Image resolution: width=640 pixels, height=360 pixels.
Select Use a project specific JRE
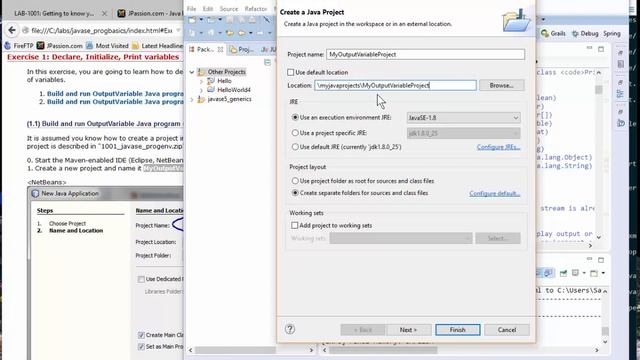(295, 133)
